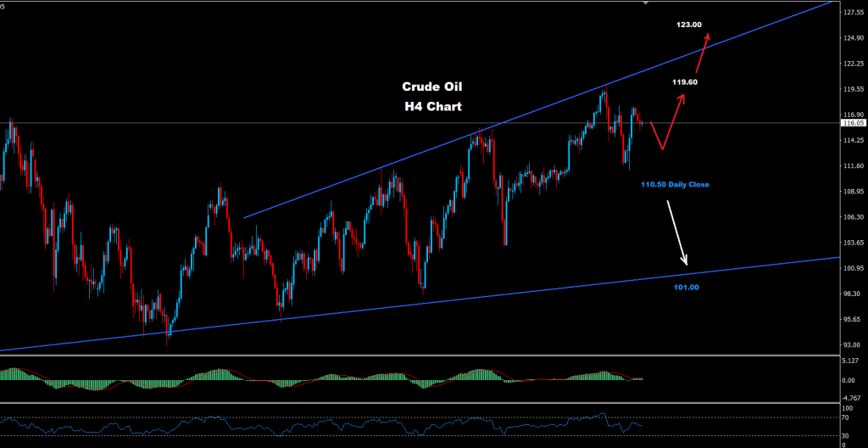Viewport: 868px width, 448px height.
Task: Click the 95.65 price axis value
Action: pyautogui.click(x=851, y=319)
